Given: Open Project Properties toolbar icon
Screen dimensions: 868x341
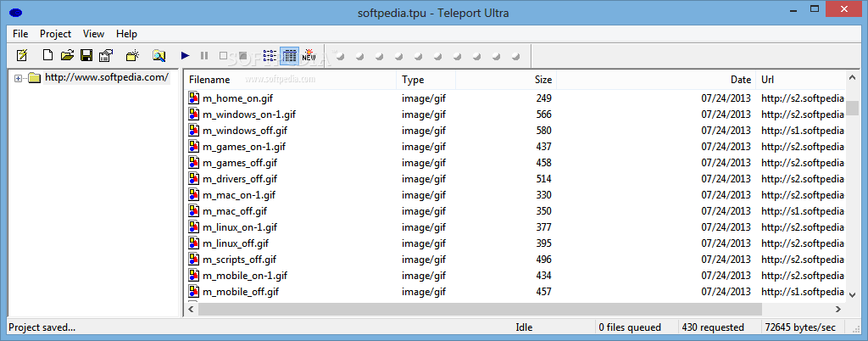Looking at the screenshot, I should pos(105,55).
